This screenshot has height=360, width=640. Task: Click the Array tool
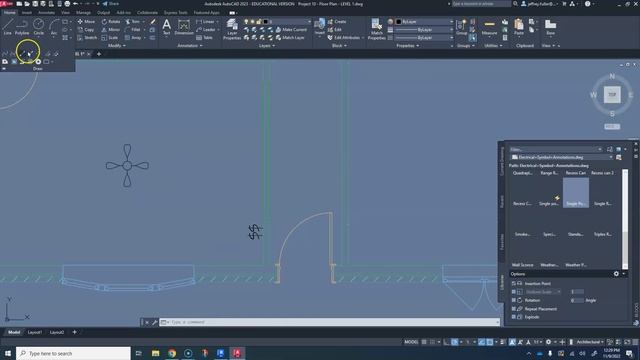133,38
